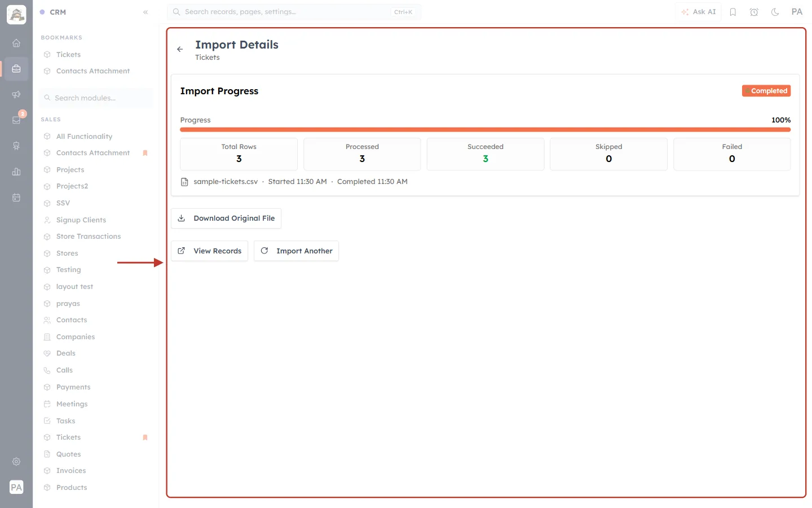The height and width of the screenshot is (508, 812).
Task: Open the reminders clock icon in top bar
Action: (754, 12)
